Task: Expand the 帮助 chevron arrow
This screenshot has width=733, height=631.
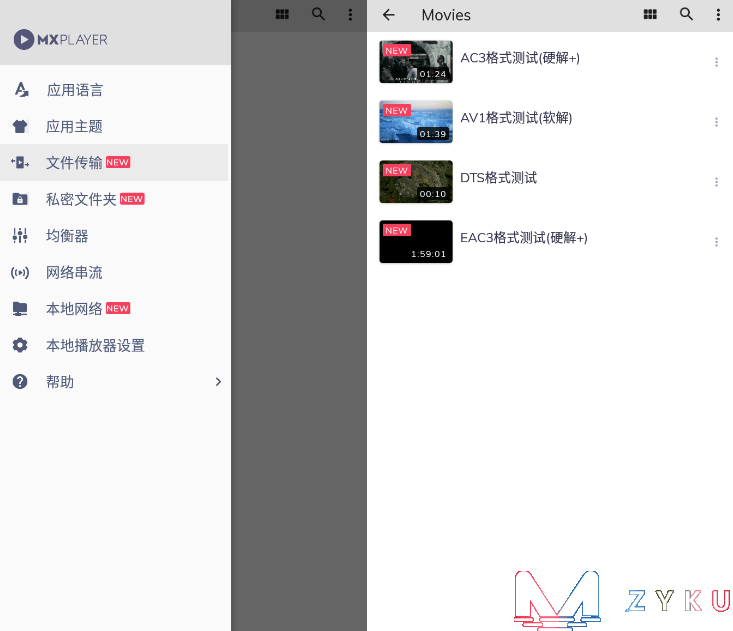Action: [x=218, y=381]
